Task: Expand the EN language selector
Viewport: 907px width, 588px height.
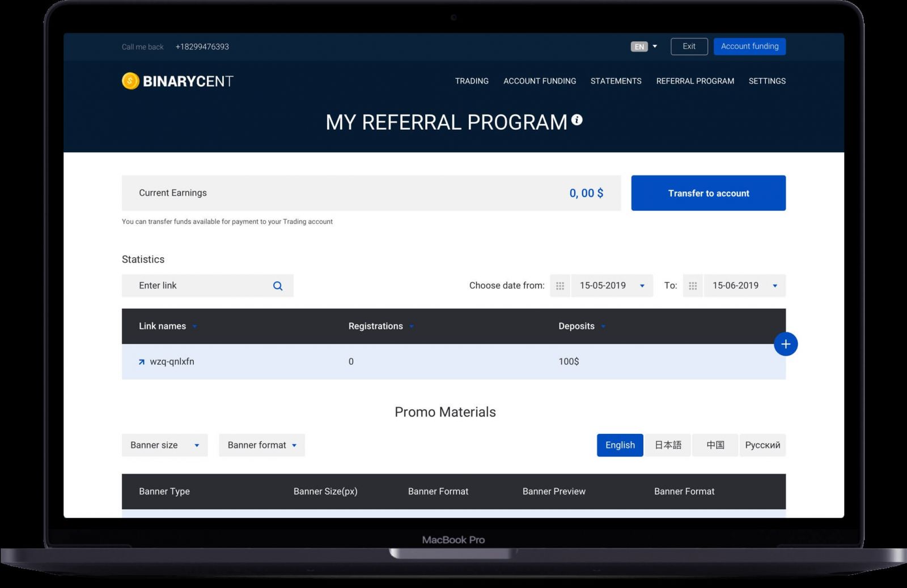Action: point(644,46)
